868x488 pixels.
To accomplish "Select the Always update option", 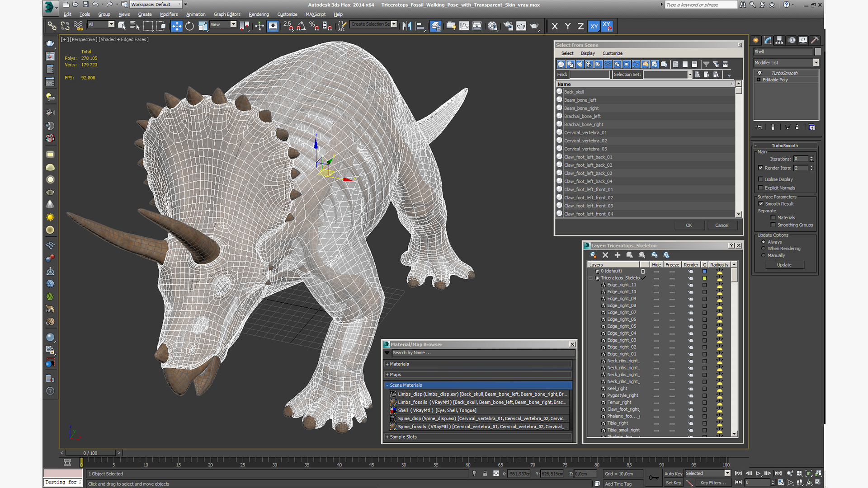I will (764, 242).
